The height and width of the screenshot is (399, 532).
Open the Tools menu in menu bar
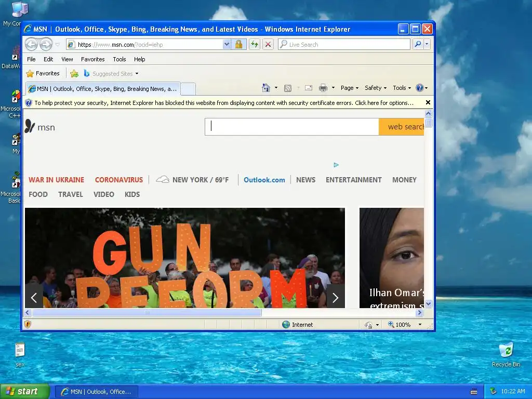(119, 59)
